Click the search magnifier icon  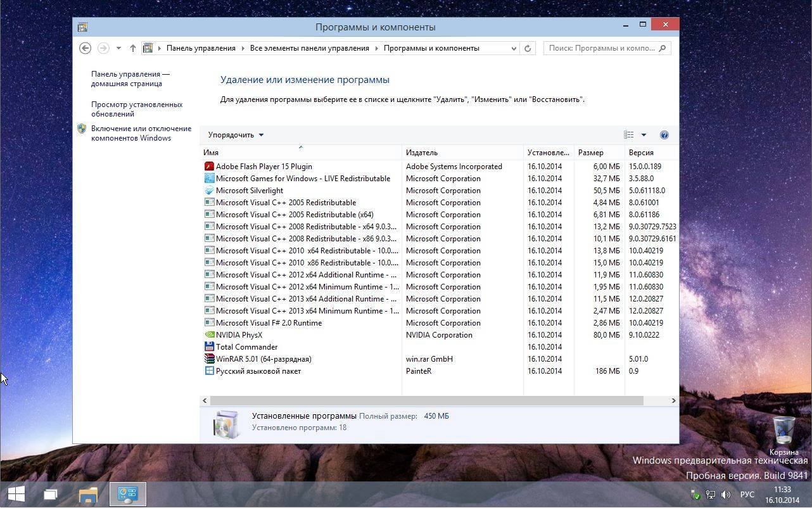(x=663, y=48)
